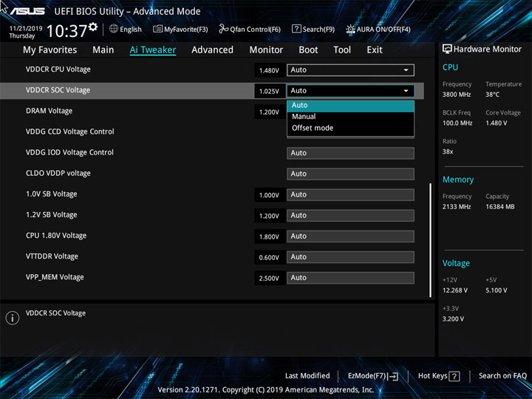Open the Monitor tab

[266, 50]
